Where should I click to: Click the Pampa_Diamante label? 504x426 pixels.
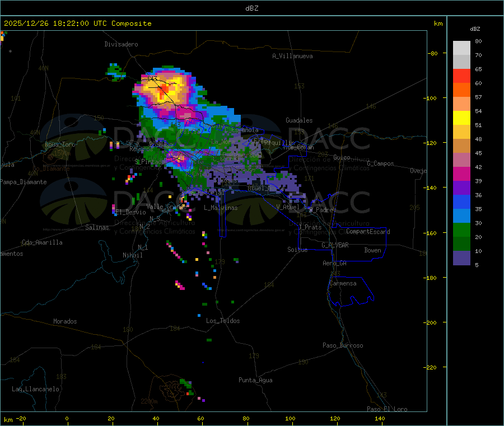pyautogui.click(x=24, y=182)
